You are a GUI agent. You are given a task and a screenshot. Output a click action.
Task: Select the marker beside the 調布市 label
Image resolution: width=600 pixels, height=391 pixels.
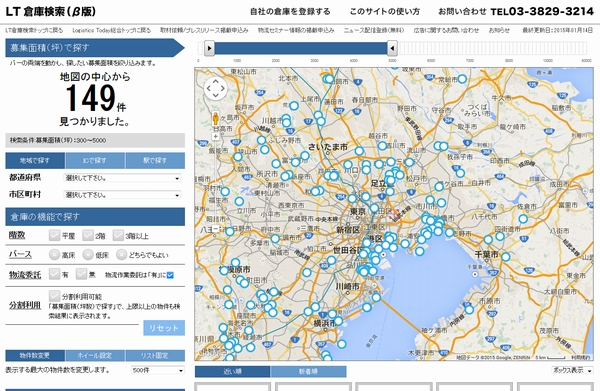coord(275,239)
